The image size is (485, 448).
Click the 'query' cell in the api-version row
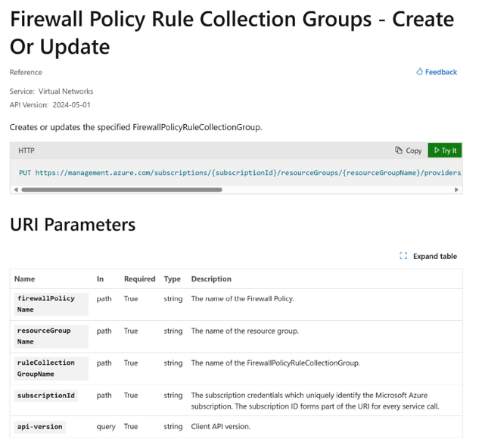point(106,427)
